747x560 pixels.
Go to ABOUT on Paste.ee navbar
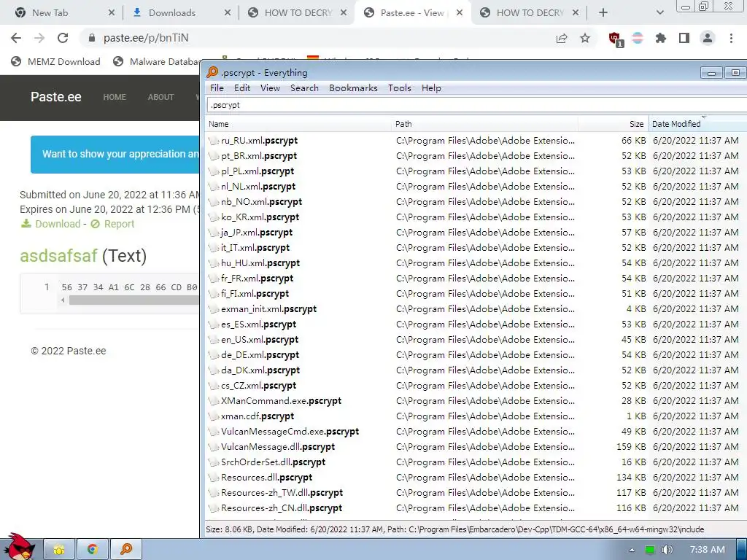click(x=160, y=97)
